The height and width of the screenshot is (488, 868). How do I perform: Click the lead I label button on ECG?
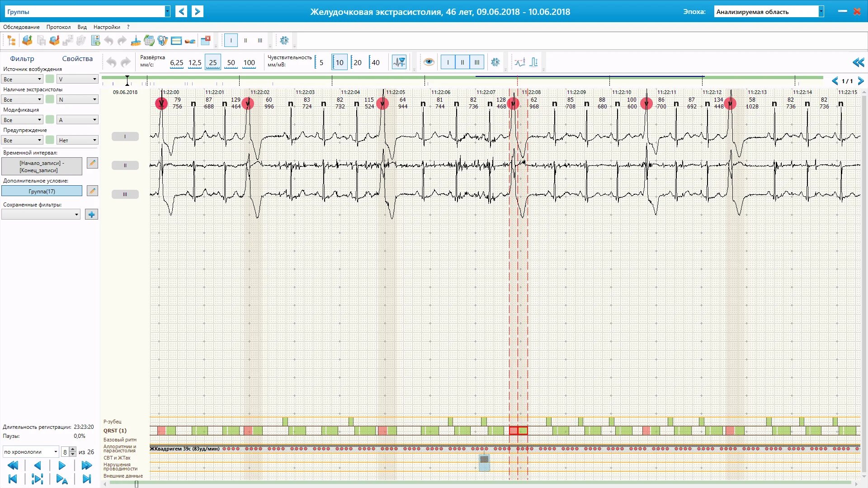coord(125,136)
